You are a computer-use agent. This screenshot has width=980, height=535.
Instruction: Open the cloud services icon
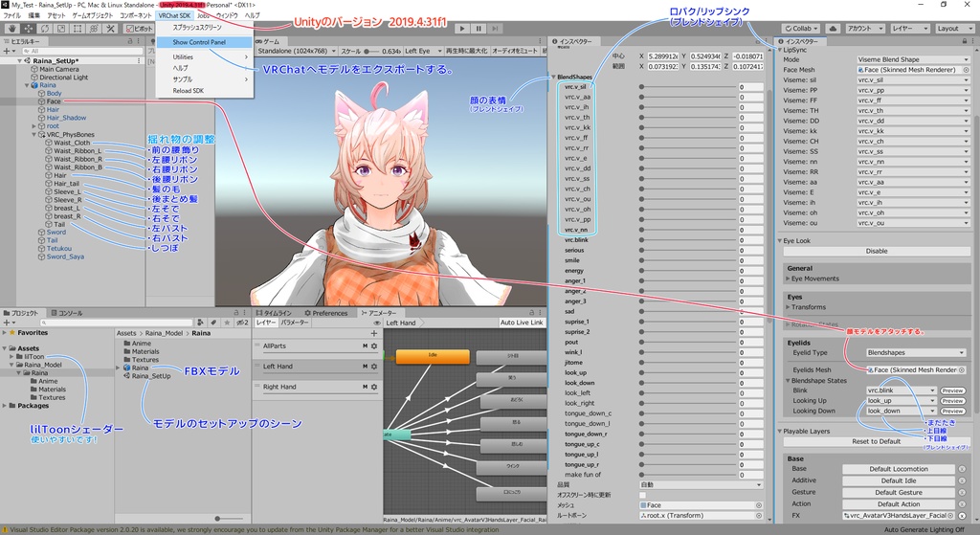pyautogui.click(x=834, y=28)
